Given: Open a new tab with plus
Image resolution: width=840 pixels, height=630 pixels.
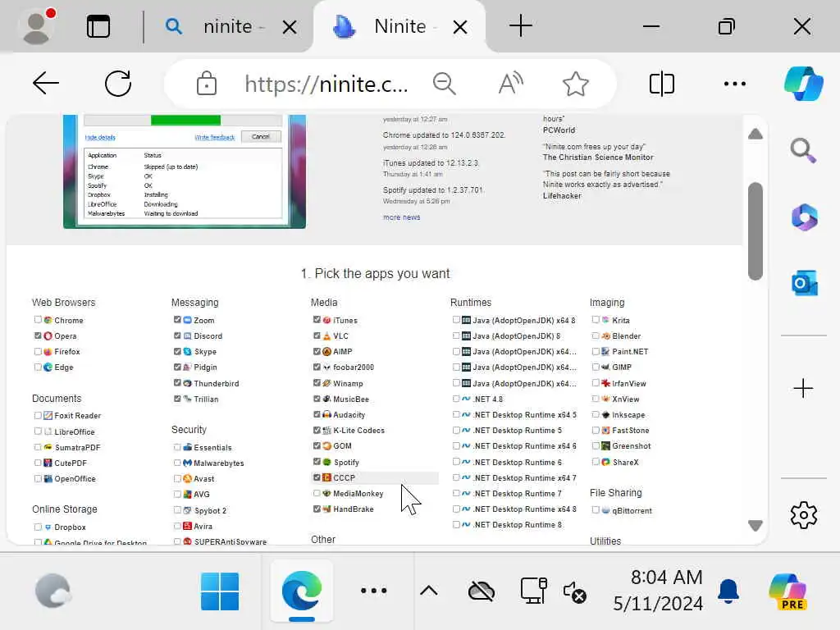Looking at the screenshot, I should pyautogui.click(x=521, y=26).
